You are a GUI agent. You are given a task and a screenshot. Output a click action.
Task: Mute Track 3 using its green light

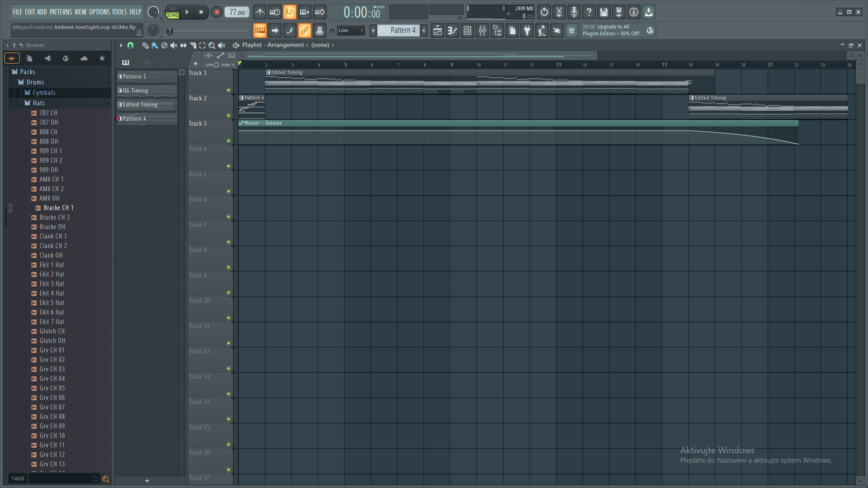point(228,141)
